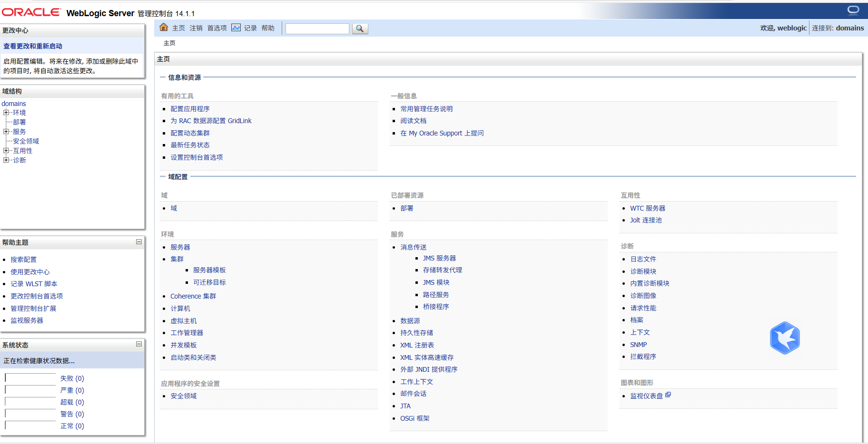Open 配置应用程序 link

coord(190,109)
